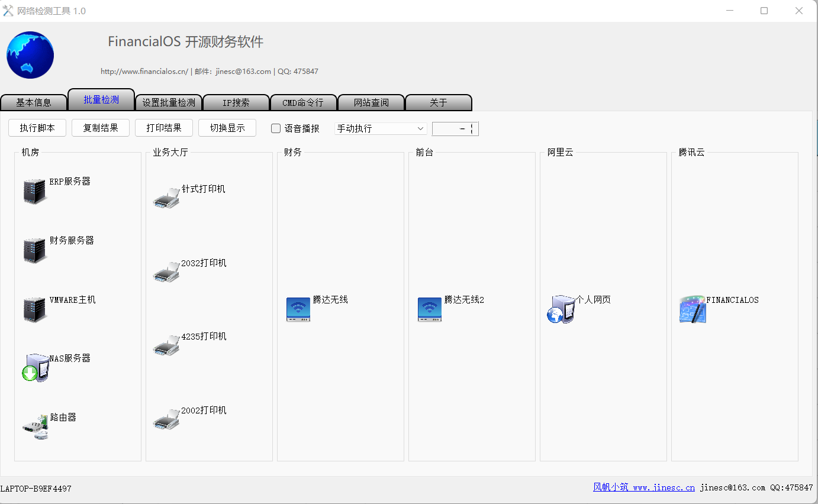Click the 复制结果 button

tap(101, 128)
